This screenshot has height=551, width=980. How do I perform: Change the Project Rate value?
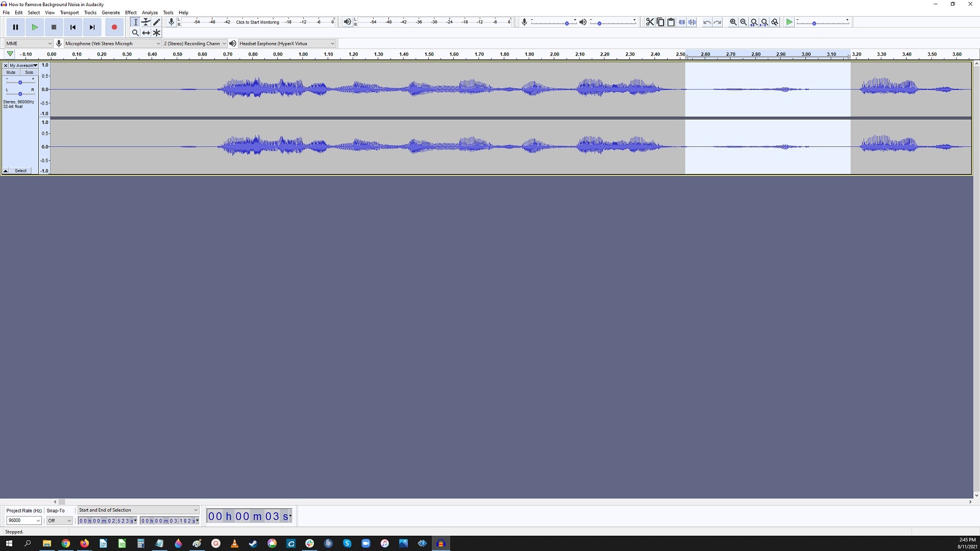23,520
